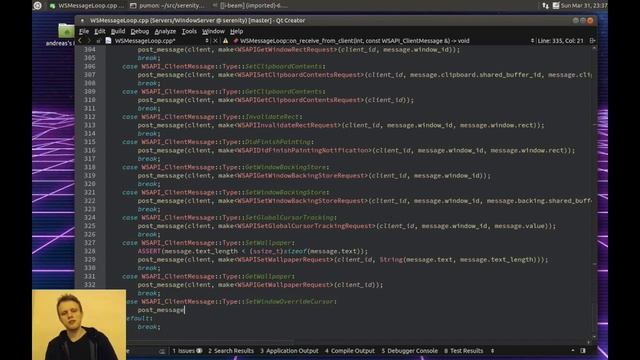Switch to WSMessageLoop.cpp taskbar window
The width and height of the screenshot is (640, 360).
[x=86, y=6]
